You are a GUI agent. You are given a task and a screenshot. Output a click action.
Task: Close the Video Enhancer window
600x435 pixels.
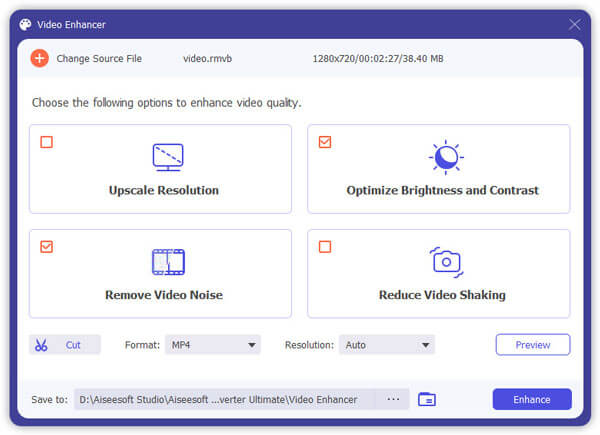coord(574,24)
